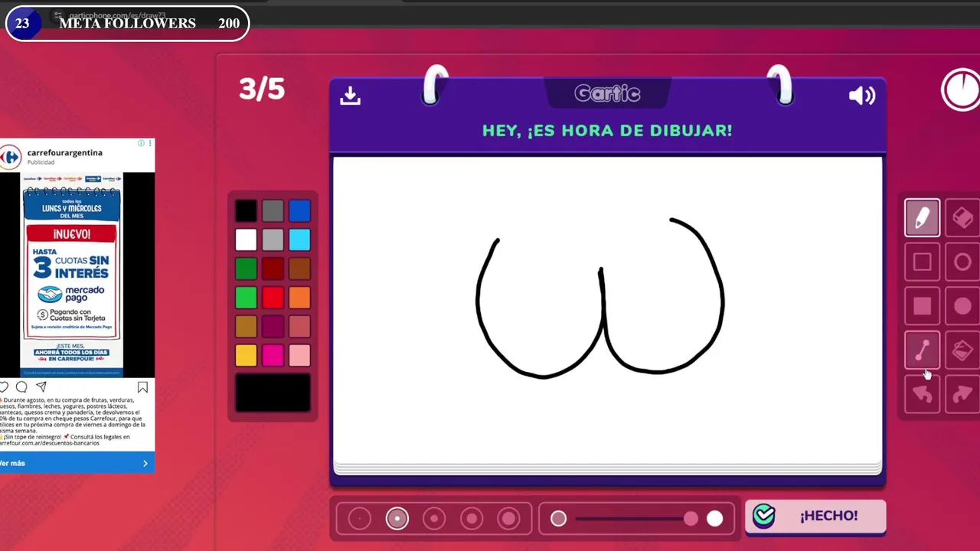Image resolution: width=980 pixels, height=551 pixels.
Task: Undo the last stroke
Action: 922,394
